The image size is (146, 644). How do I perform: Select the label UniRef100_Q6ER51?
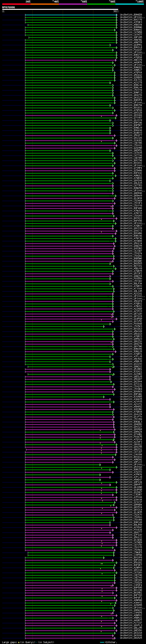pyautogui.click(x=131, y=151)
